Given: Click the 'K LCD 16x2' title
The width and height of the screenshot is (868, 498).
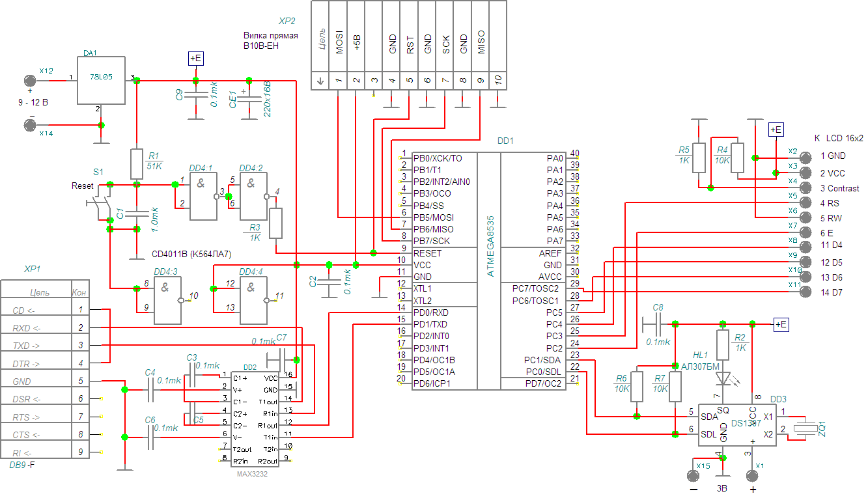Looking at the screenshot, I should 839,138.
